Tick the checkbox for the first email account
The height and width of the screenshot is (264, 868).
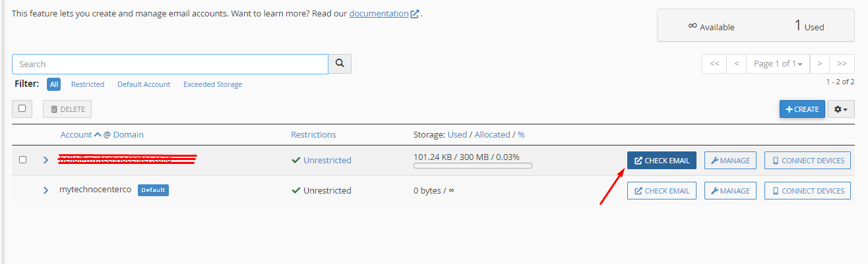(22, 160)
